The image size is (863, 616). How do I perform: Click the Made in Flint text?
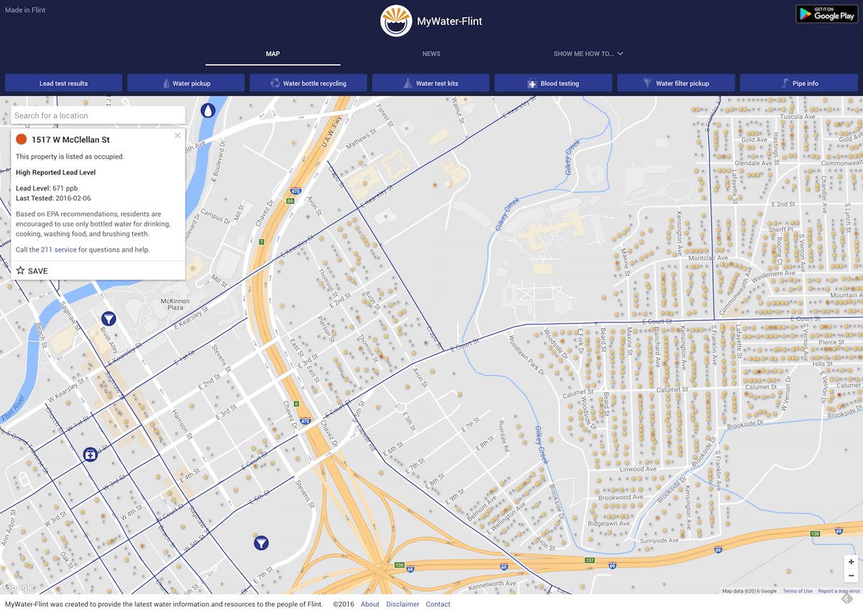(x=24, y=10)
